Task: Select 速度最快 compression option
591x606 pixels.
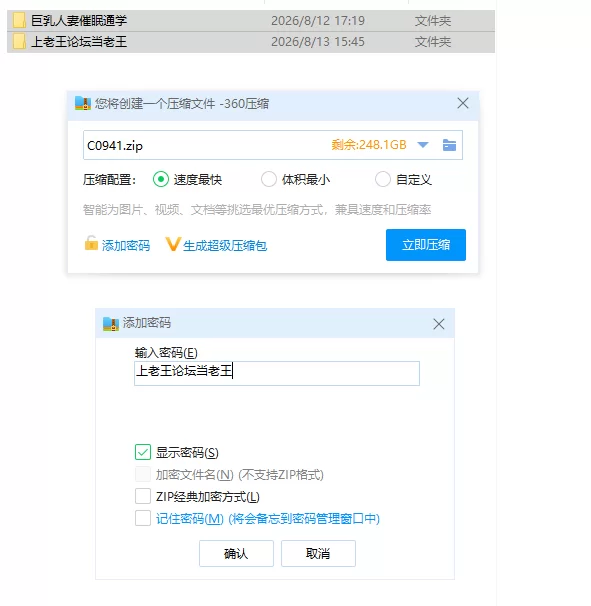Action: [160, 179]
